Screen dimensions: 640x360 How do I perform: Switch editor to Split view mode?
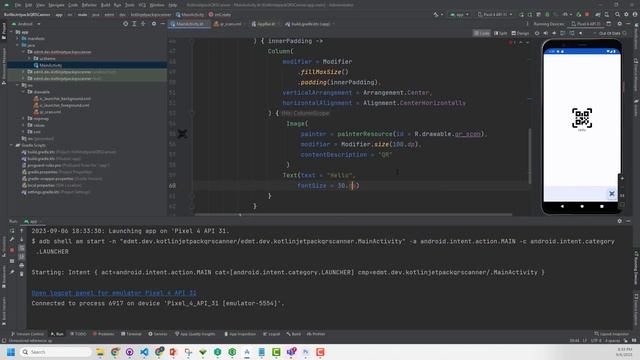[500, 33]
